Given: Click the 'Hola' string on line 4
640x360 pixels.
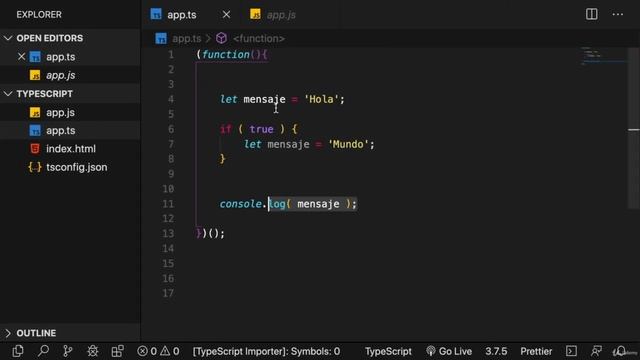Looking at the screenshot, I should point(322,99).
